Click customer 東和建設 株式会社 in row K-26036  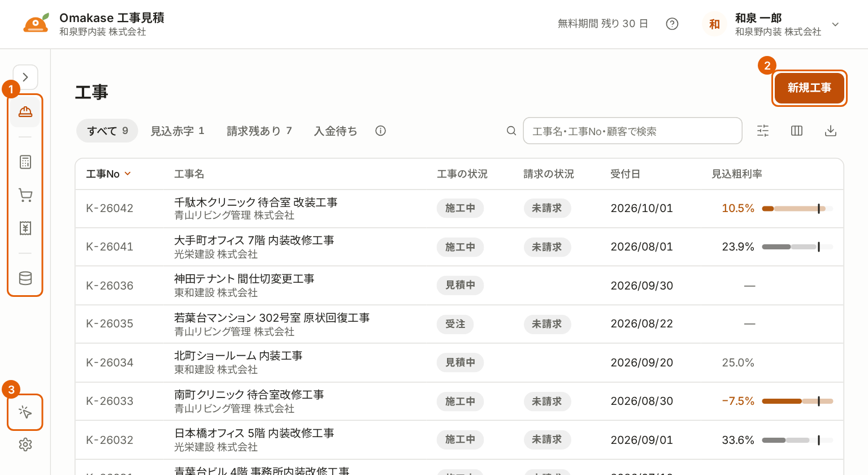pyautogui.click(x=216, y=293)
